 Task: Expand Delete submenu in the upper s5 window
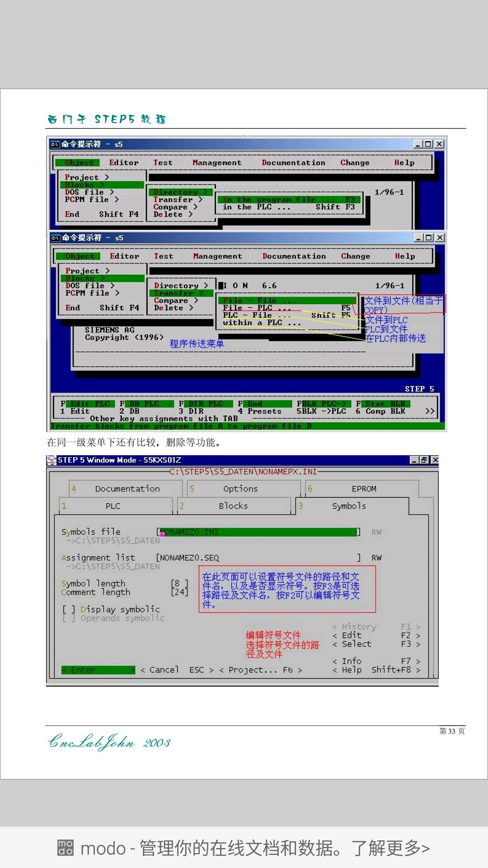173,214
